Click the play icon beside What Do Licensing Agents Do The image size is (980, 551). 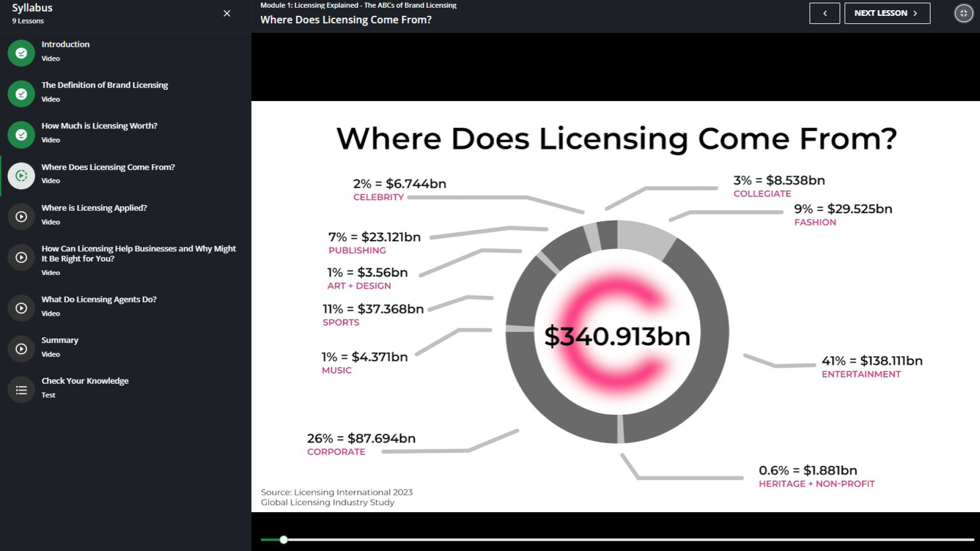[21, 308]
